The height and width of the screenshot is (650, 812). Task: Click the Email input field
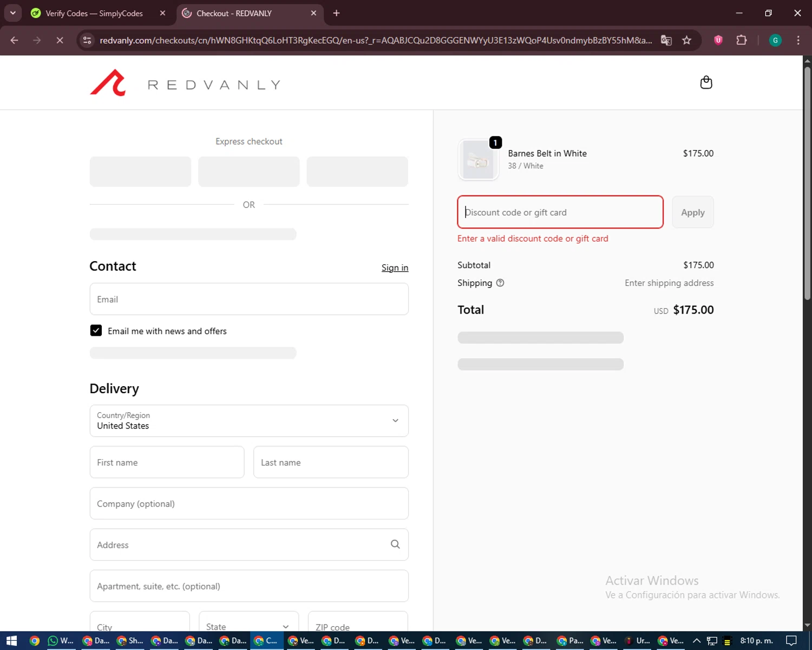point(249,299)
